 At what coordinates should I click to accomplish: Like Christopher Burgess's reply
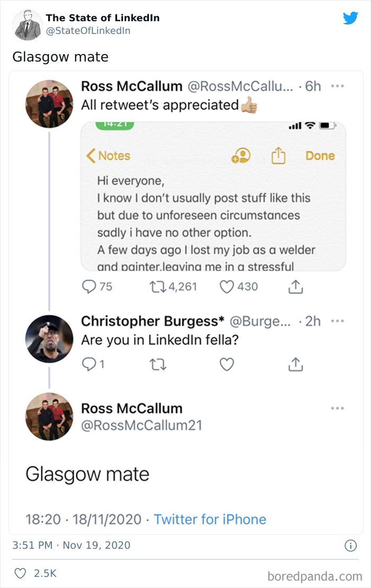pos(228,364)
